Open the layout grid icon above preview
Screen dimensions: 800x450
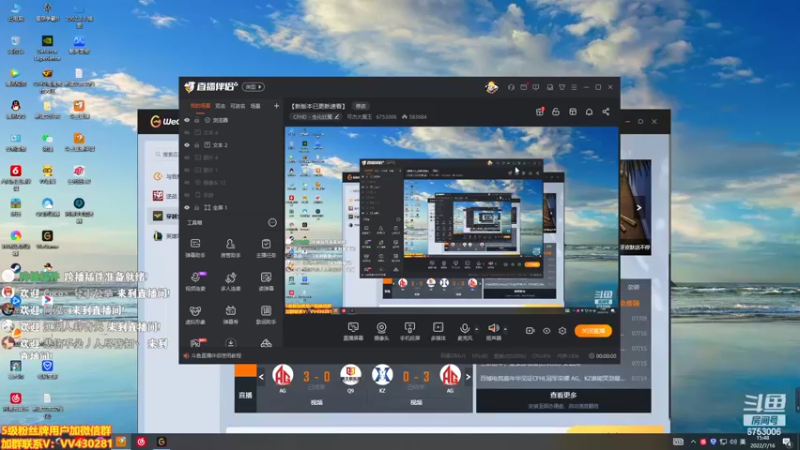572,112
